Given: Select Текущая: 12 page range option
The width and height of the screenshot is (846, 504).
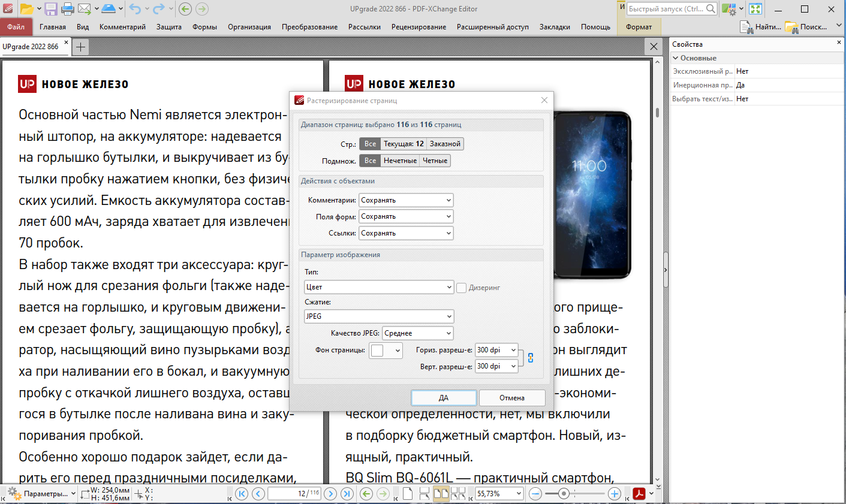Looking at the screenshot, I should [404, 144].
